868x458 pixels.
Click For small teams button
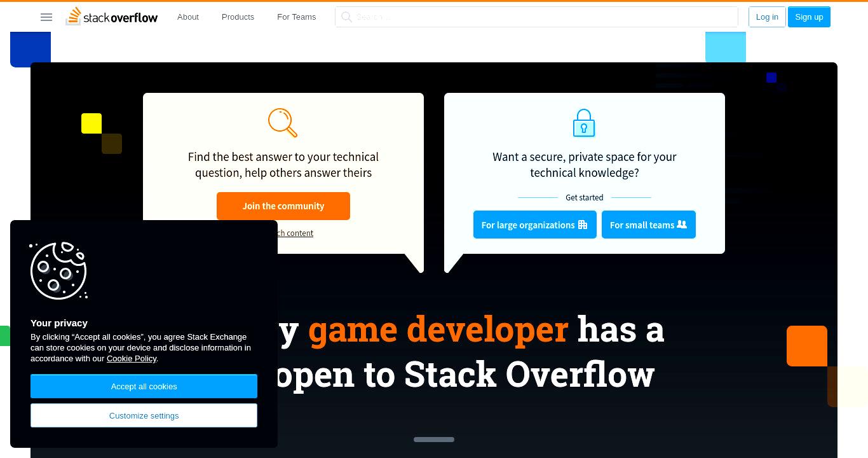649,225
